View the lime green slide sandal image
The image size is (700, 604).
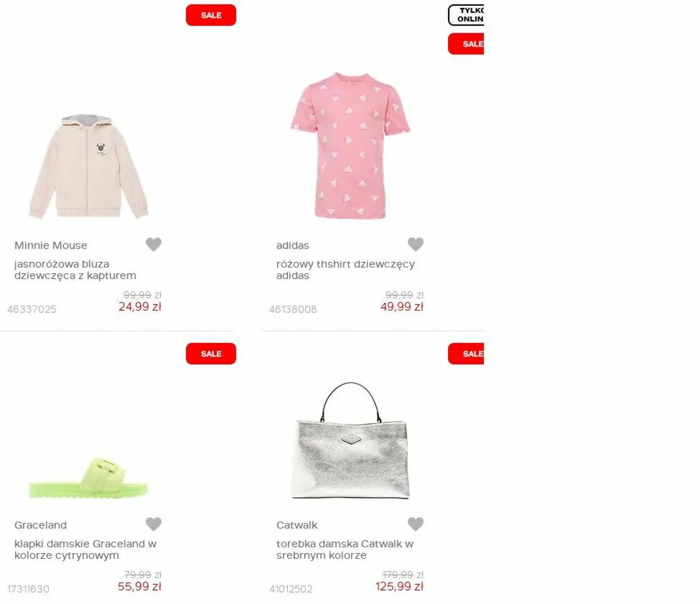click(88, 477)
